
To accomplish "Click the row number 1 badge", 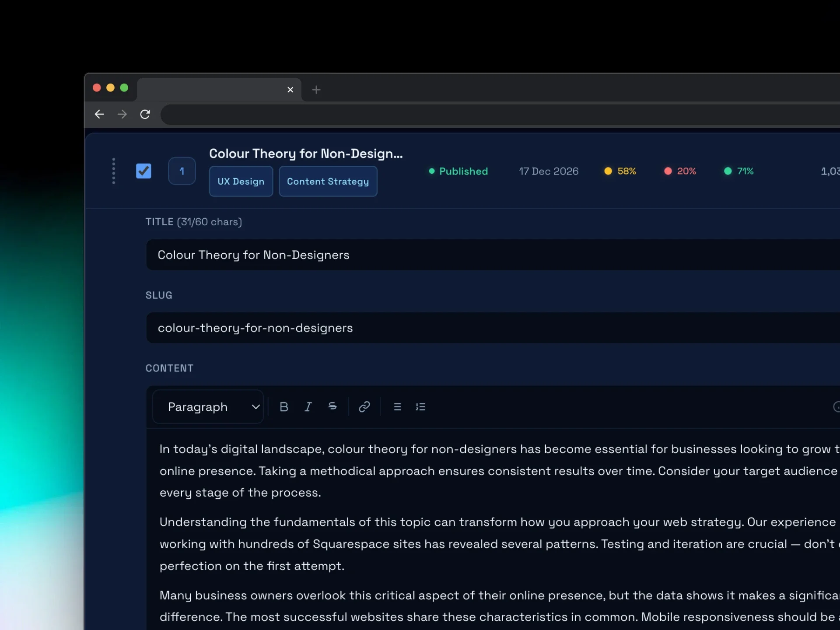I will [182, 171].
